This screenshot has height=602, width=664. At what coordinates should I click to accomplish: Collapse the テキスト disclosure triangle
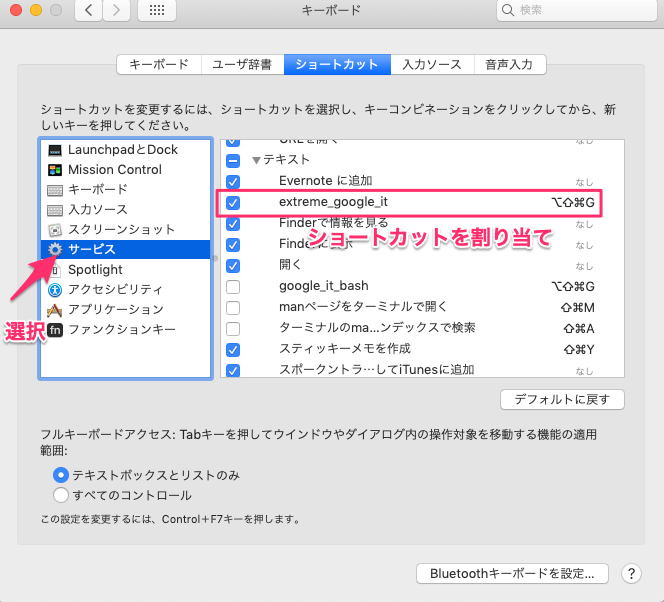pyautogui.click(x=256, y=160)
